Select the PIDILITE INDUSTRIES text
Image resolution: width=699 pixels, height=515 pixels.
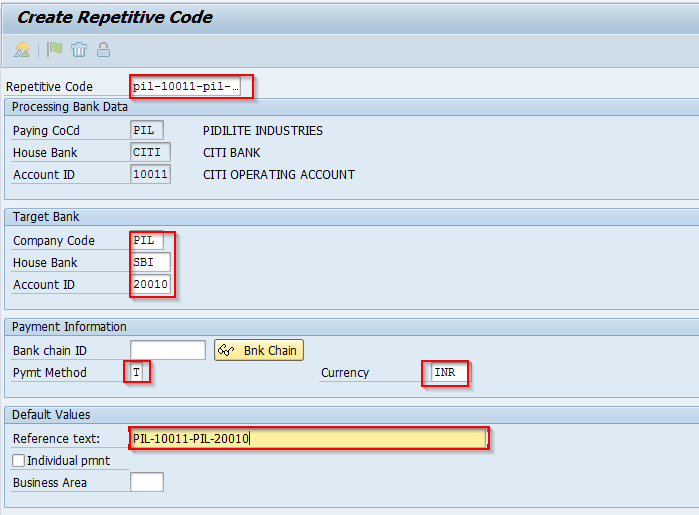point(263,131)
